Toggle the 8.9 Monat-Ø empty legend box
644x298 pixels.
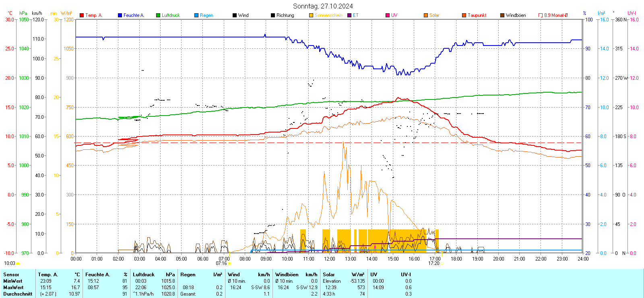point(541,15)
